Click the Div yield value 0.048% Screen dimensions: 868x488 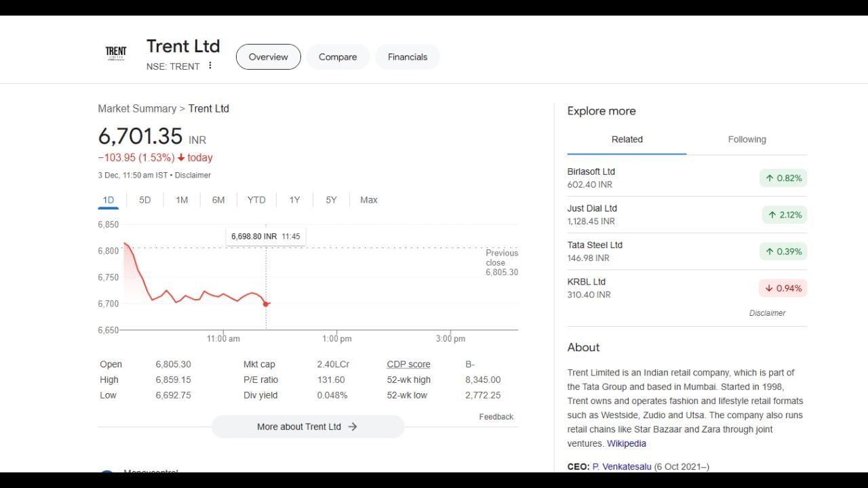tap(332, 396)
